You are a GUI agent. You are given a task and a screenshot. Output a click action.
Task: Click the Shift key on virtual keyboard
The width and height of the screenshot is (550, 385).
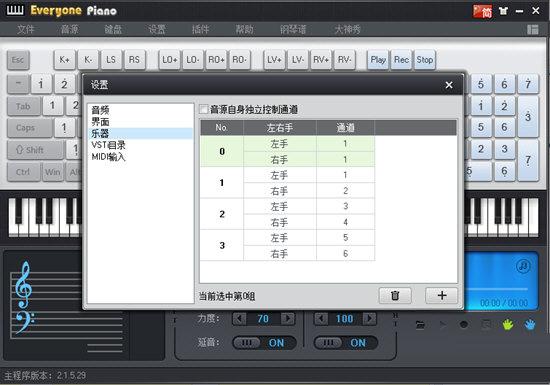click(35, 150)
